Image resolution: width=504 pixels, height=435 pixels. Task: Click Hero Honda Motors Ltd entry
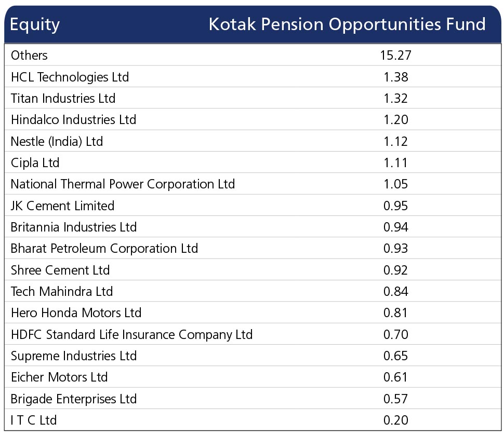point(76,312)
